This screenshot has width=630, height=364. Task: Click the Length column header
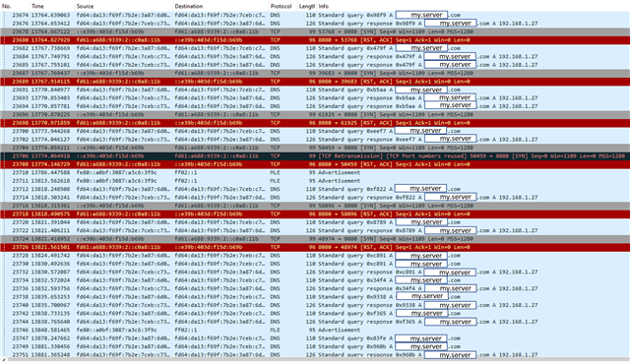(307, 6)
